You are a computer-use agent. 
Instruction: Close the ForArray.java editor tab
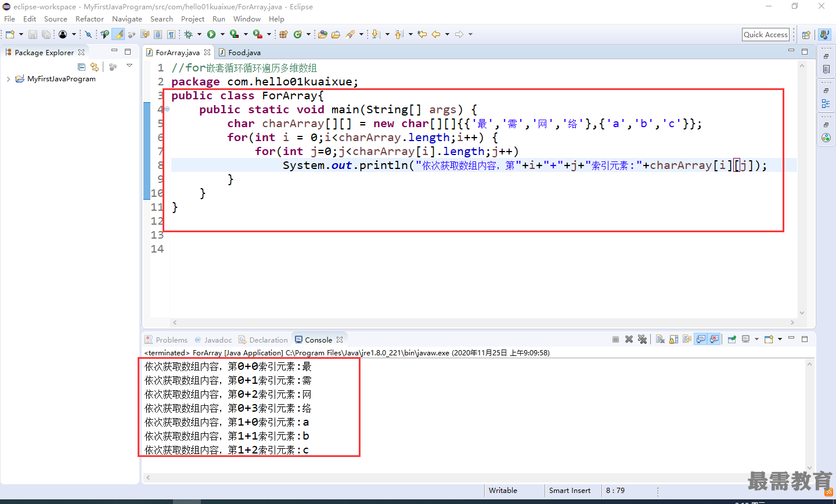click(x=207, y=52)
